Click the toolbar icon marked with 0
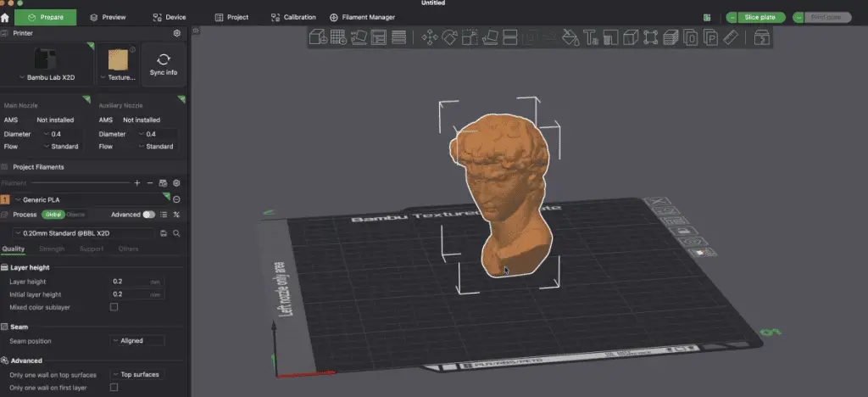Viewport: 868px width, 397px height. coord(691,37)
